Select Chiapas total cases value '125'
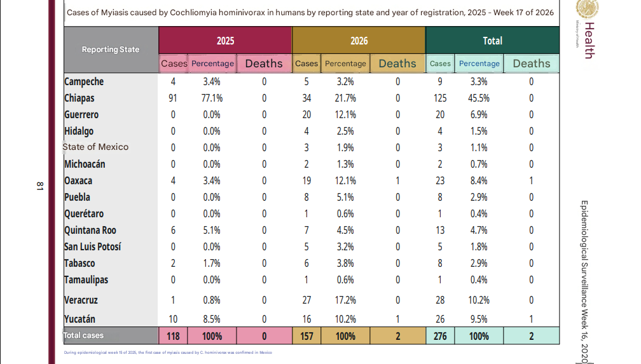The image size is (641, 364). tap(440, 98)
